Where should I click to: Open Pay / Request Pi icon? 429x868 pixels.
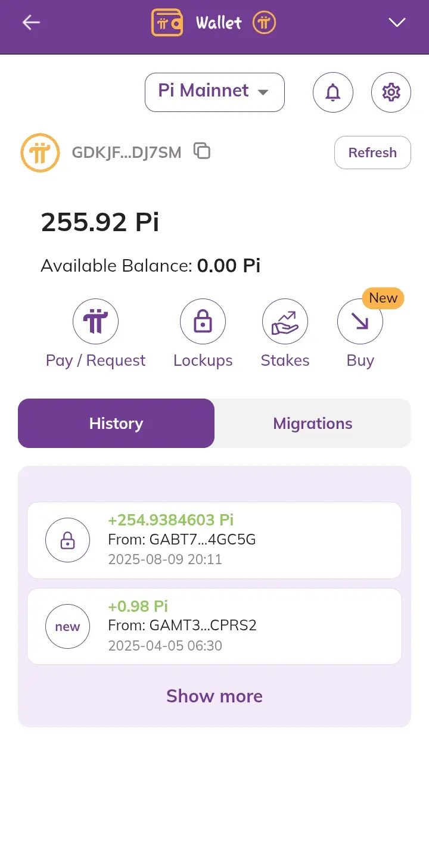95,322
